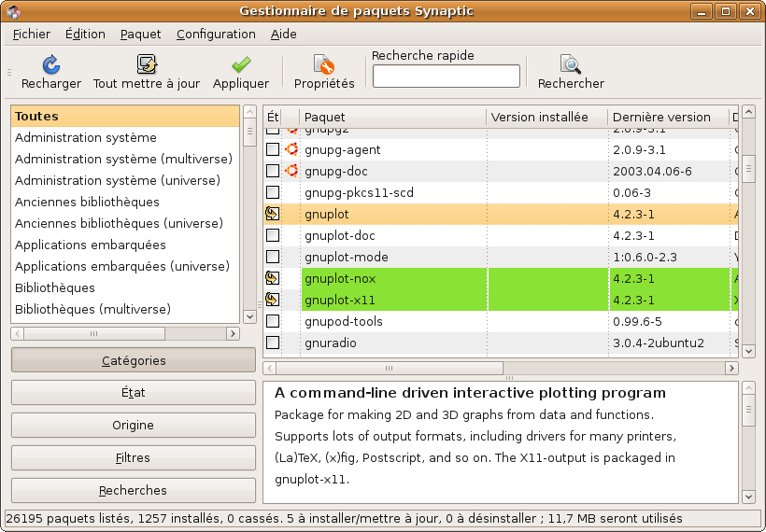Screen dimensions: 766x532
Task: Open the Paquet menu
Action: point(140,35)
